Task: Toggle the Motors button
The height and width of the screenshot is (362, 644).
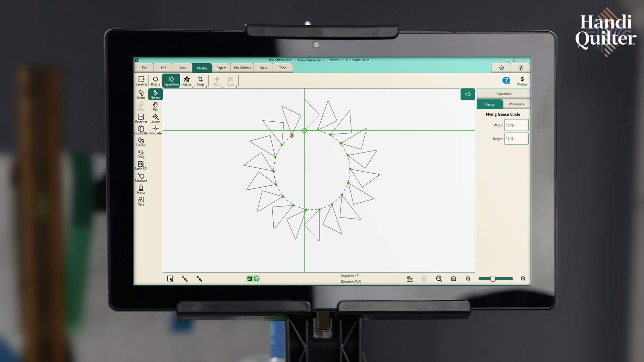Action: pyautogui.click(x=522, y=81)
